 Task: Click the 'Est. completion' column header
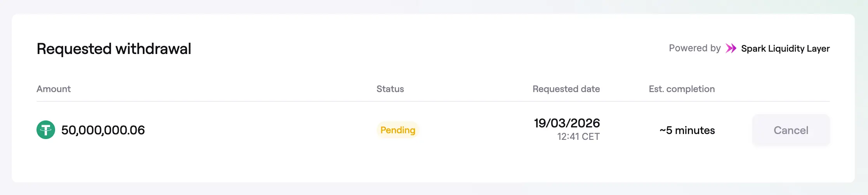682,89
